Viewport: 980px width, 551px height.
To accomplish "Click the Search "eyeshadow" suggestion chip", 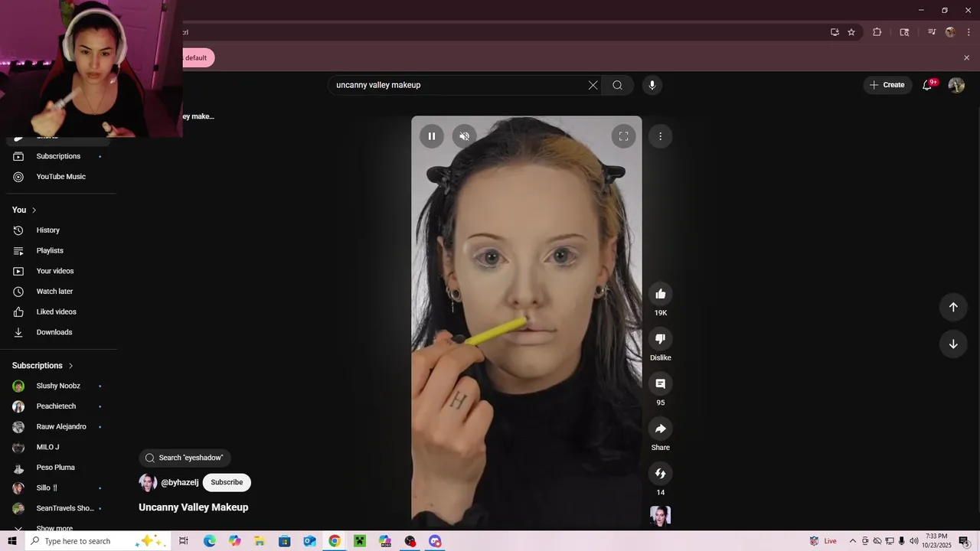I will pyautogui.click(x=185, y=458).
